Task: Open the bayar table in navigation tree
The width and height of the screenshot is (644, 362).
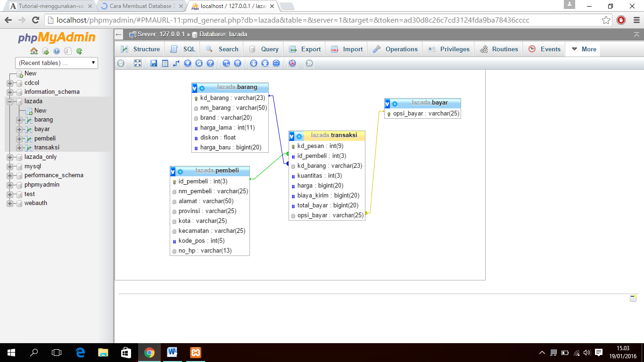Action: [42, 129]
